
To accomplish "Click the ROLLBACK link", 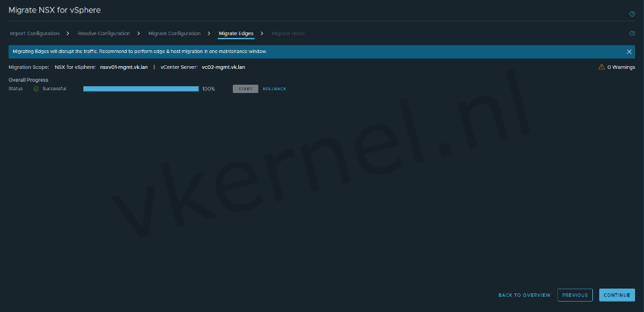I will tap(274, 89).
